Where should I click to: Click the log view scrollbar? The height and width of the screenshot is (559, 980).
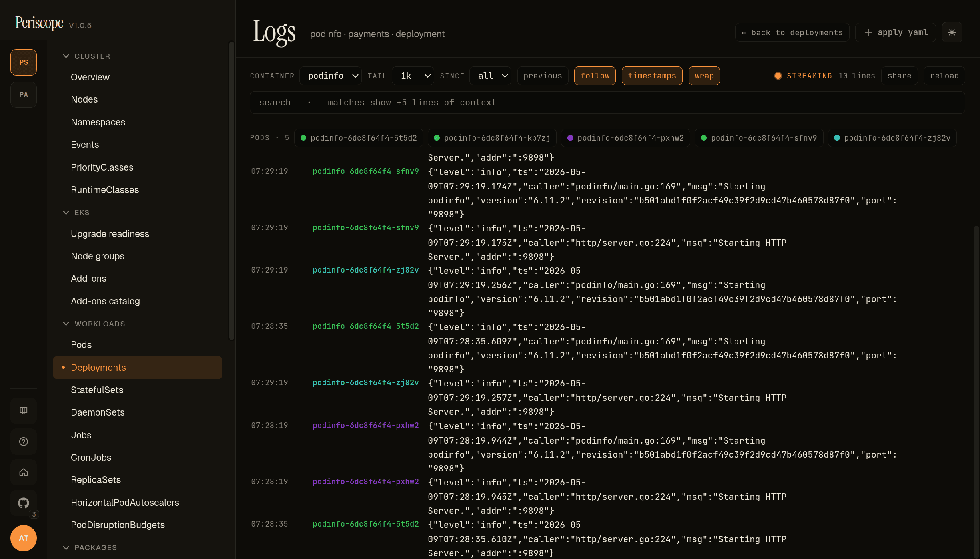tap(976, 392)
